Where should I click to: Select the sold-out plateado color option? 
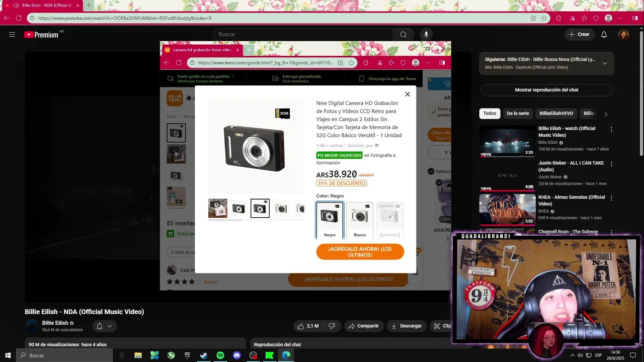click(390, 221)
